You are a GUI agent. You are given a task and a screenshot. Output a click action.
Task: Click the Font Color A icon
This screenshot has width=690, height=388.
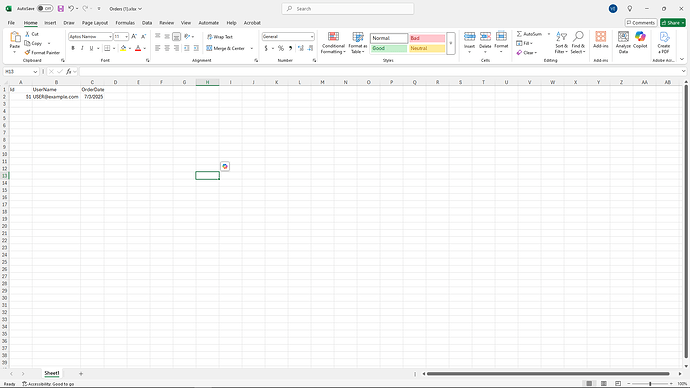(138, 48)
